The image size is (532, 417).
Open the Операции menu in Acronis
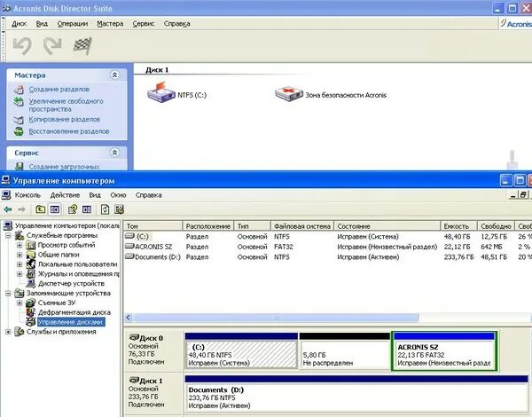[73, 24]
